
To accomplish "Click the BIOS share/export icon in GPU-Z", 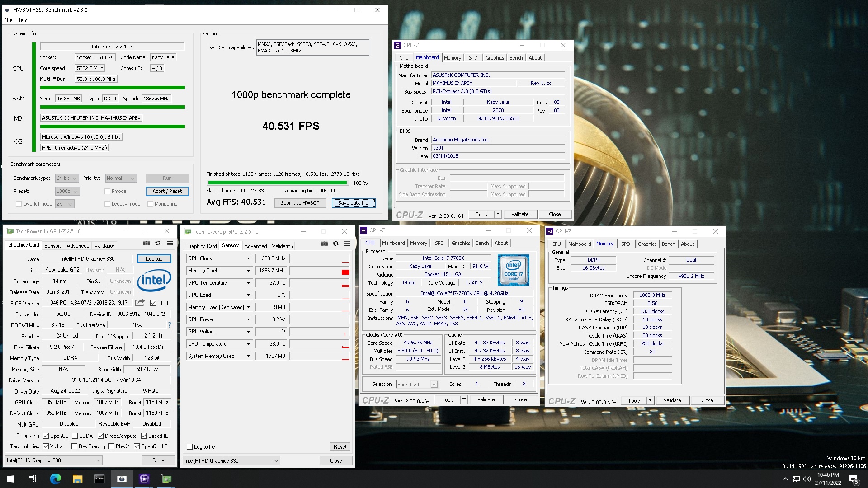I will [x=140, y=303].
